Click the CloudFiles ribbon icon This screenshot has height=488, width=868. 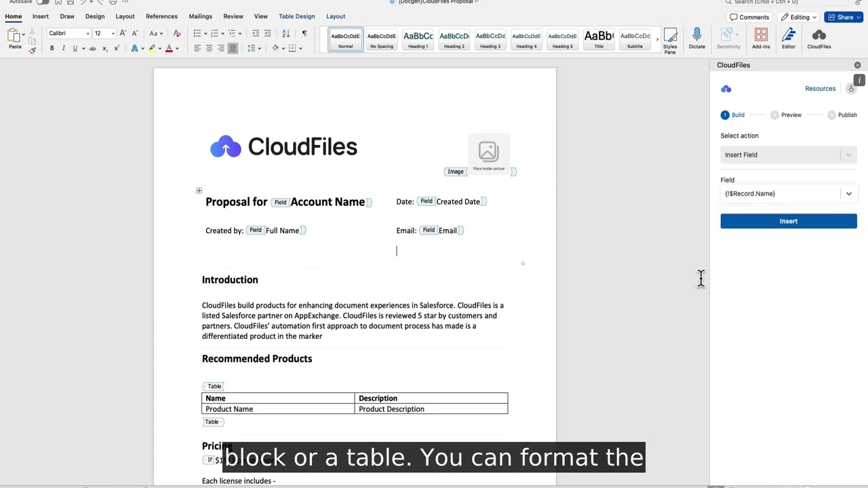[818, 39]
